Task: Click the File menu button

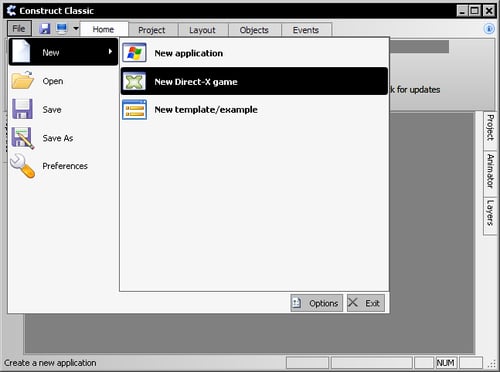Action: coord(19,29)
